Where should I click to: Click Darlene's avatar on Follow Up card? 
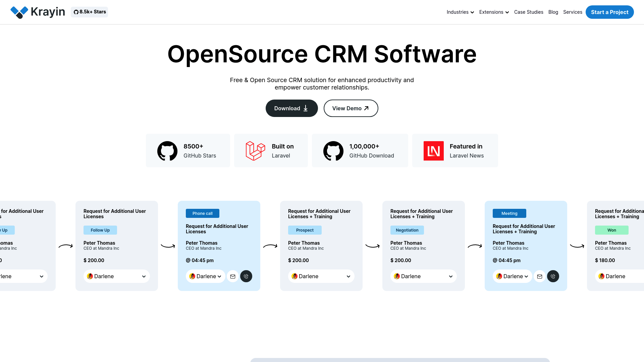coord(90,277)
